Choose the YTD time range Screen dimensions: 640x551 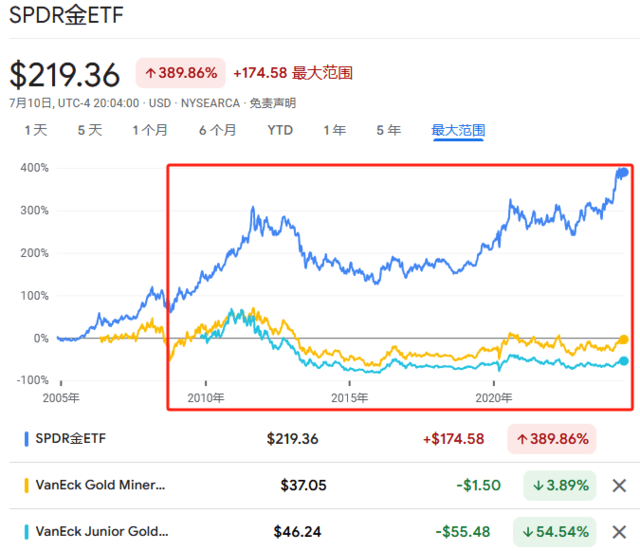(x=279, y=130)
